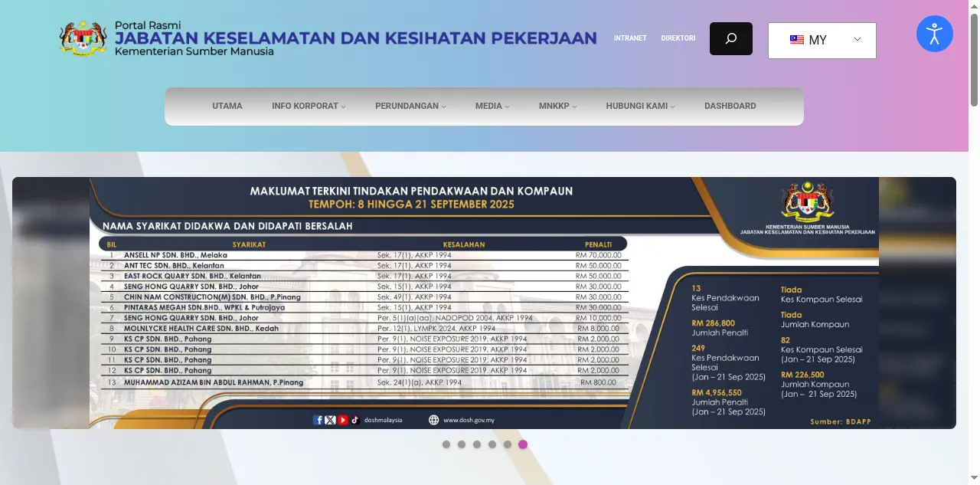
Task: Click the 'KESALAHAN' column header
Action: pos(463,244)
